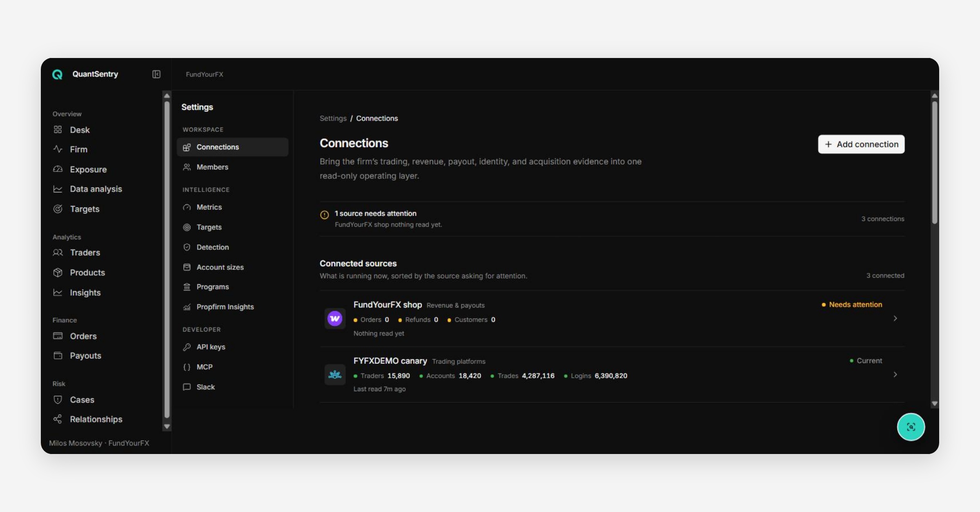This screenshot has width=980, height=512.
Task: Select Account sizes settings
Action: coord(232,267)
